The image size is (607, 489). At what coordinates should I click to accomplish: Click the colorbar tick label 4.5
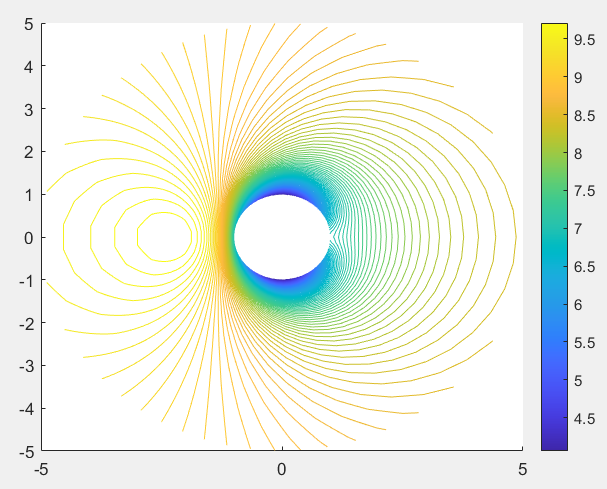[x=584, y=418]
